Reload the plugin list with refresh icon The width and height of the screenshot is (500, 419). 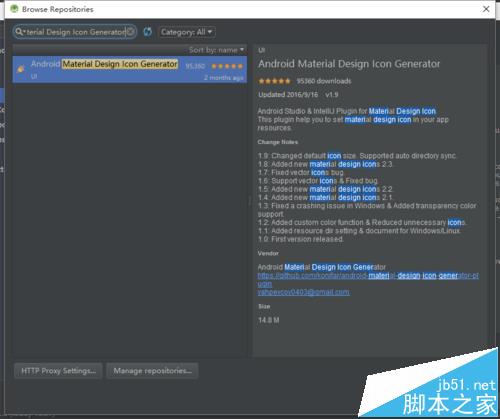point(147,32)
